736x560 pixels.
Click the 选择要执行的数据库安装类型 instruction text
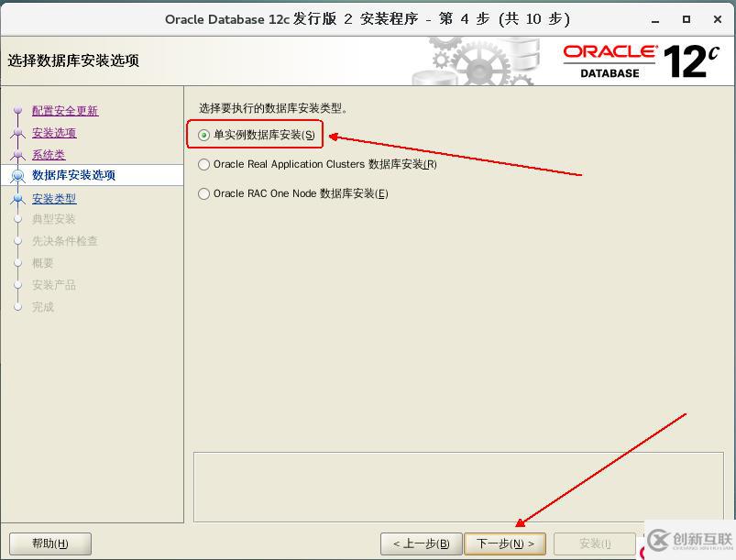pos(273,108)
